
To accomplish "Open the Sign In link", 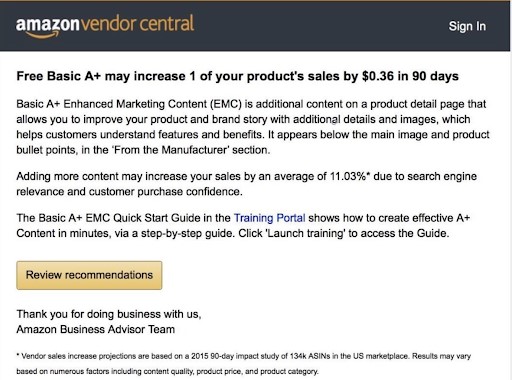I will [467, 26].
